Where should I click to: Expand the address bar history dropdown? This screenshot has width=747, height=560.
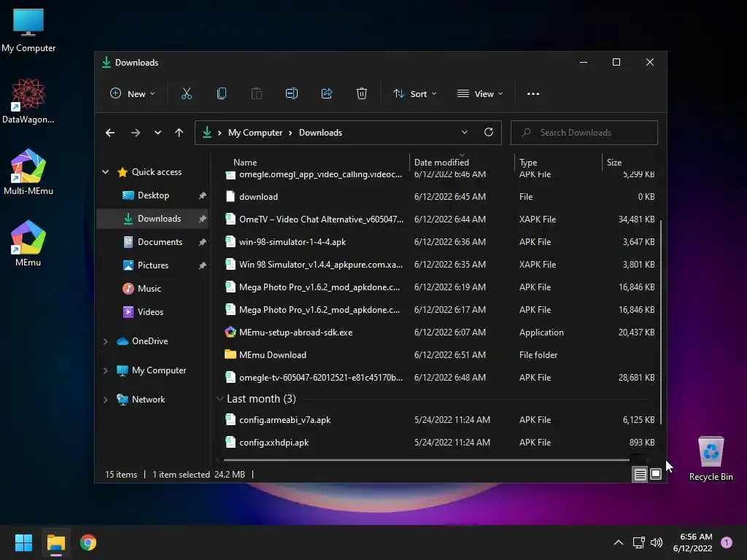465,133
